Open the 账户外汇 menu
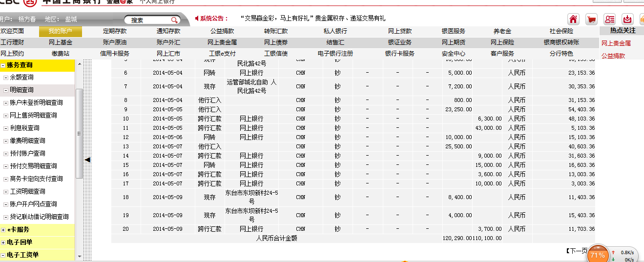 point(168,42)
